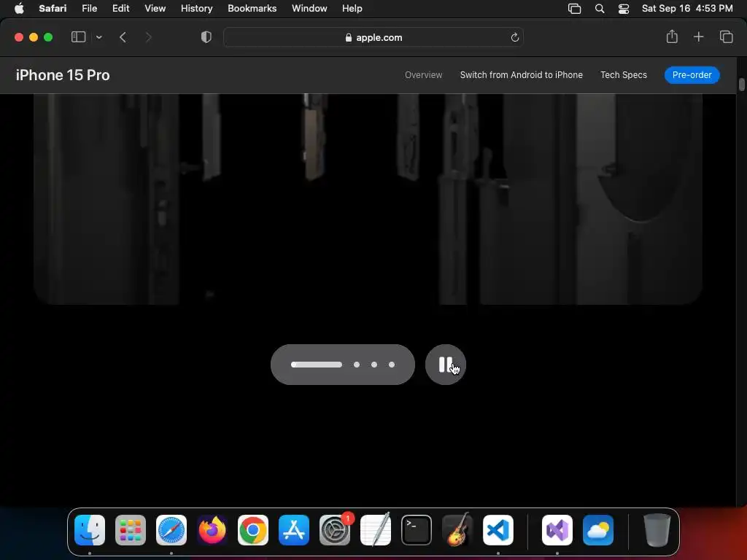This screenshot has height=560, width=747.
Task: Select the second gallery dot indicator
Action: pos(356,365)
